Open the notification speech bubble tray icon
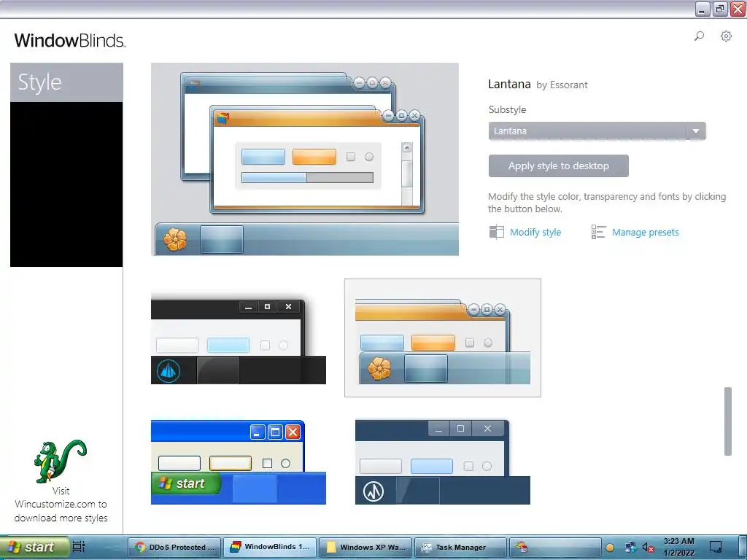The height and width of the screenshot is (560, 747). (x=716, y=547)
